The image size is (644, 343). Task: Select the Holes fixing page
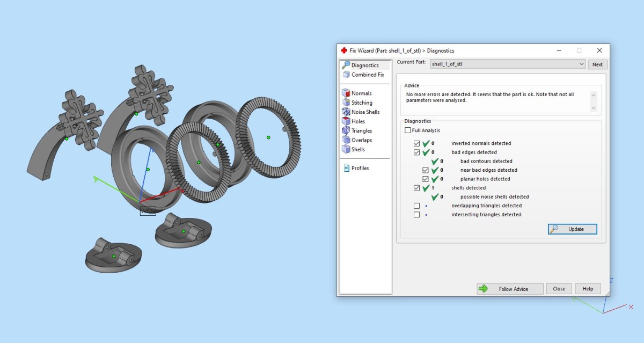pos(358,121)
